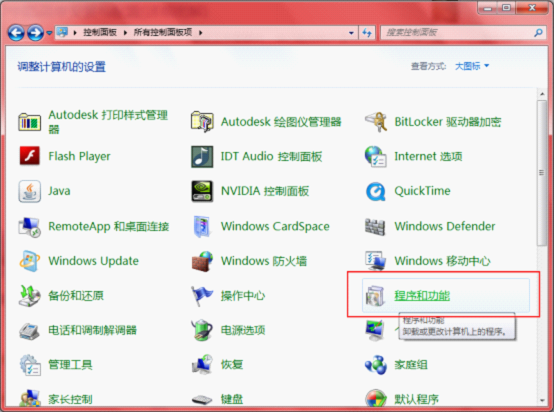Image resolution: width=554 pixels, height=412 pixels.
Task: Open the 程序和功能 icon
Action: tap(375, 295)
